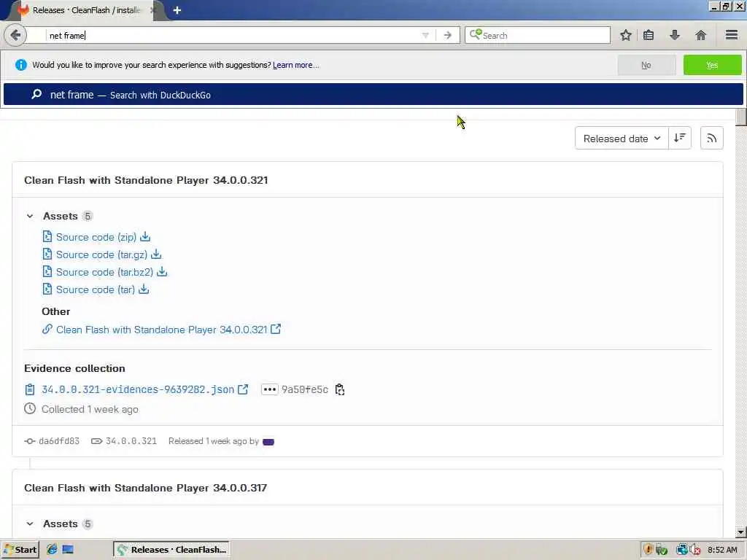Click file icon next to Source code (tar.gz)
Screen dimensions: 747x560
[47, 254]
